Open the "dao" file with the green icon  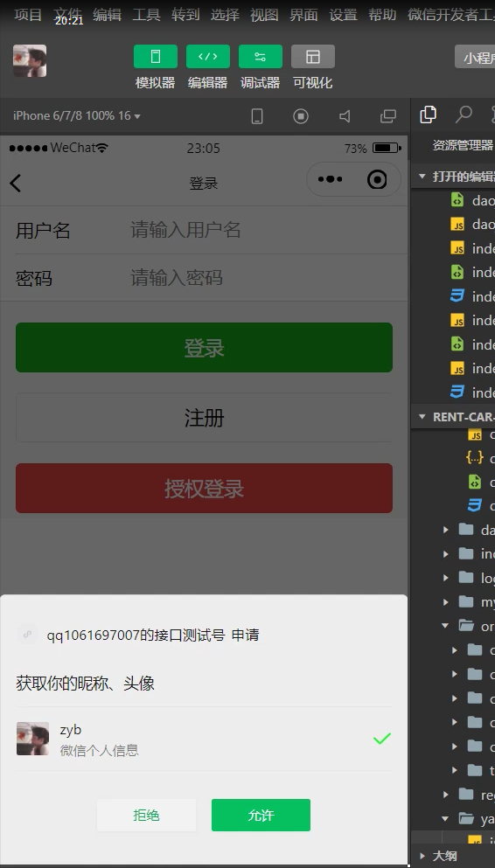click(x=473, y=200)
